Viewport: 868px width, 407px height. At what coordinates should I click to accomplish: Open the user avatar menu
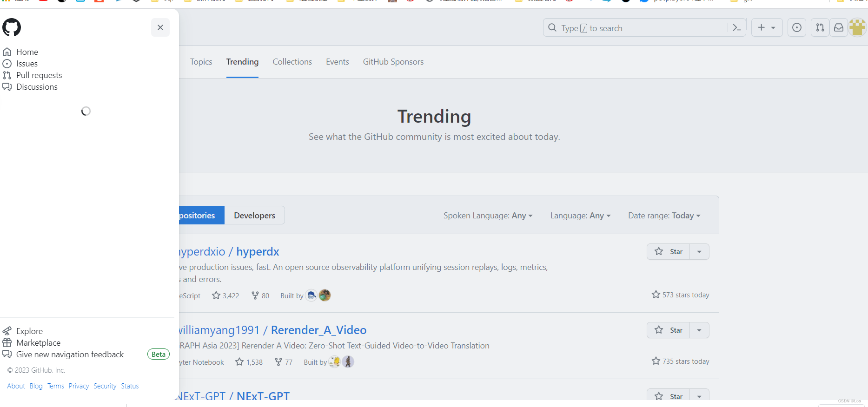[x=858, y=28]
